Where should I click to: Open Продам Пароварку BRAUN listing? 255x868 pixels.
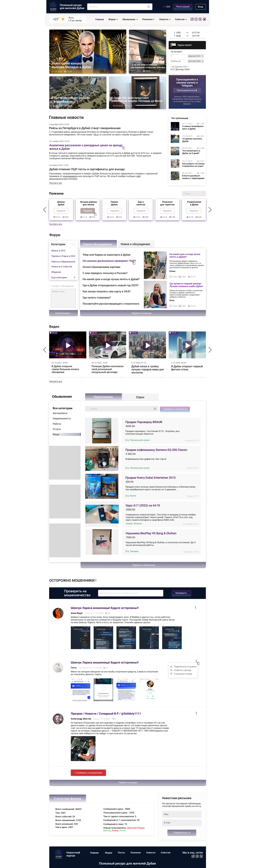[144, 422]
